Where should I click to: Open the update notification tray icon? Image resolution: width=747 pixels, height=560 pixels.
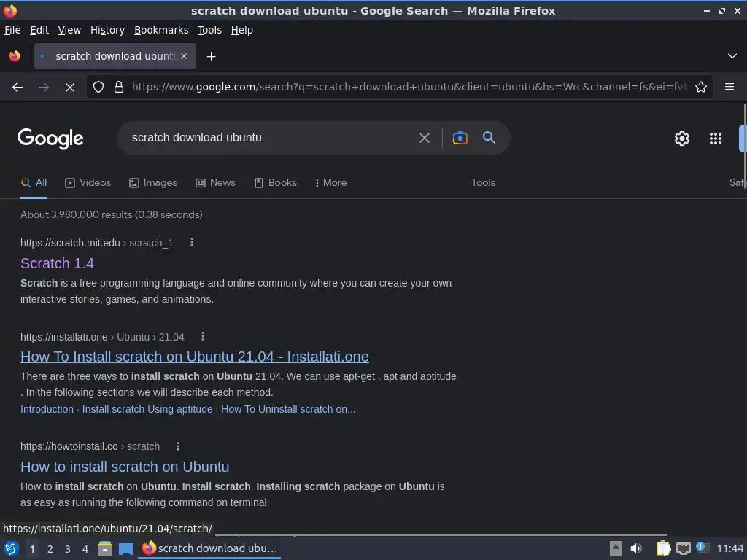point(701,548)
